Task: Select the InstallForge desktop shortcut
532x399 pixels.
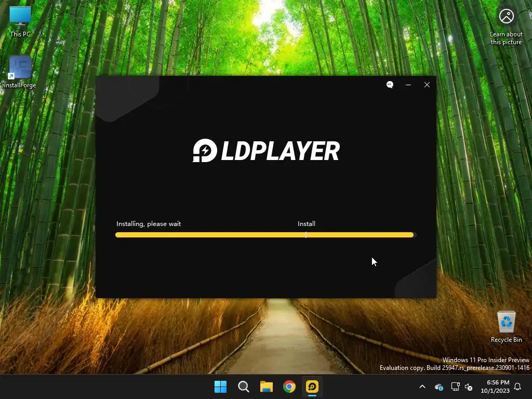Action: click(x=20, y=72)
